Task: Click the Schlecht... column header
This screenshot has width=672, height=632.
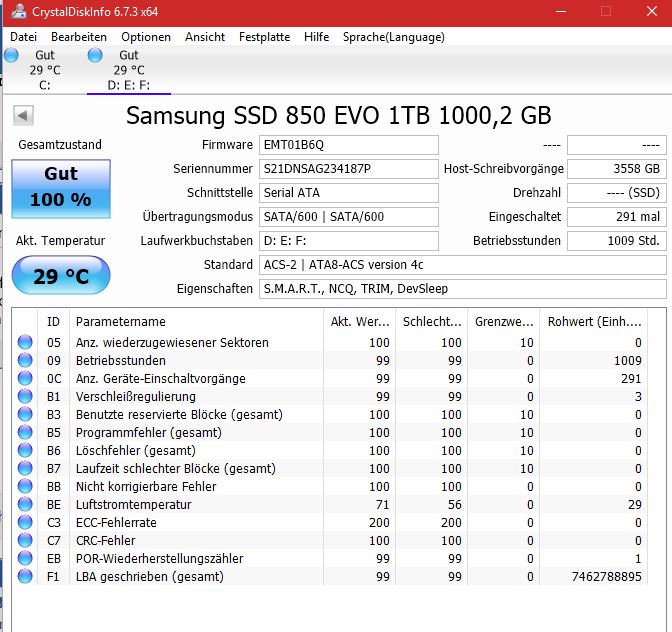Action: 432,322
